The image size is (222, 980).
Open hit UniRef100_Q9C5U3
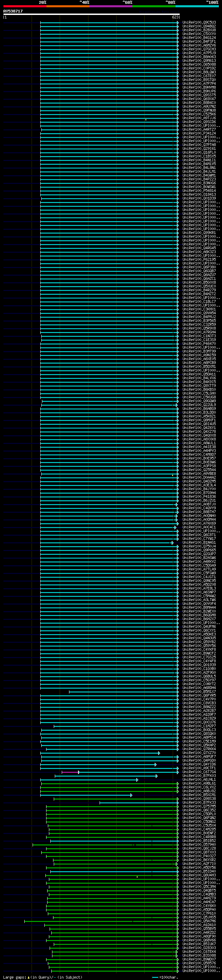(x=199, y=23)
